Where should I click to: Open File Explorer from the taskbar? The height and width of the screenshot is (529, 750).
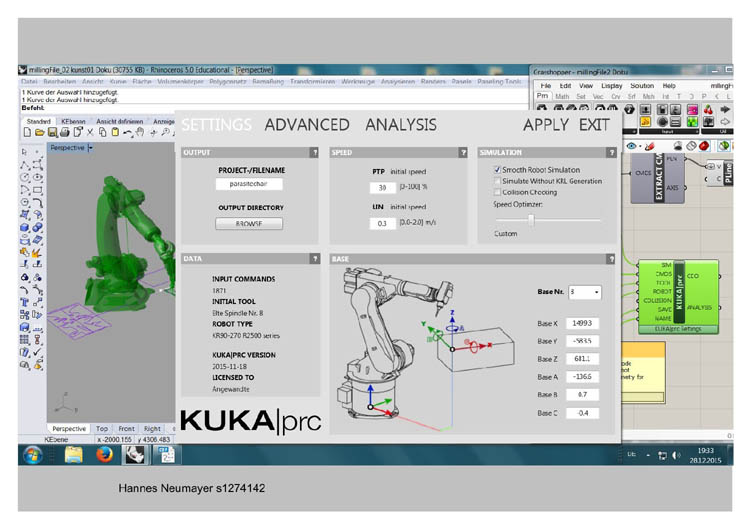(74, 455)
